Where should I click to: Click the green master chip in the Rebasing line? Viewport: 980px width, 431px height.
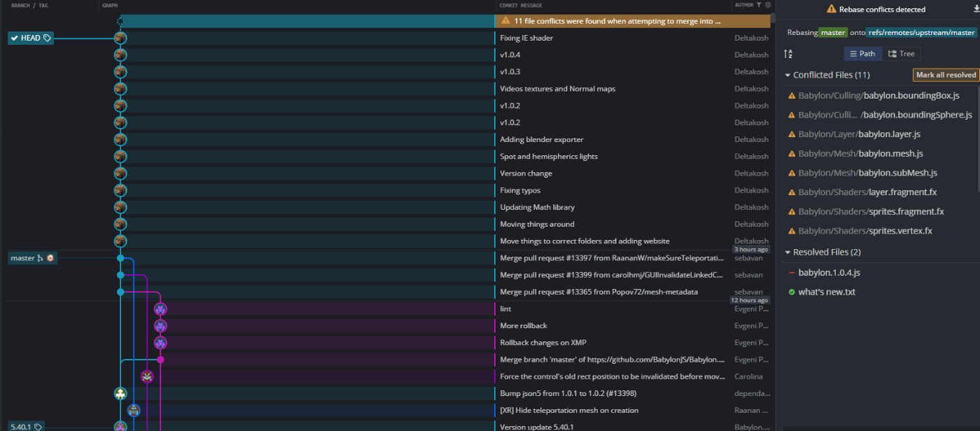click(x=833, y=32)
